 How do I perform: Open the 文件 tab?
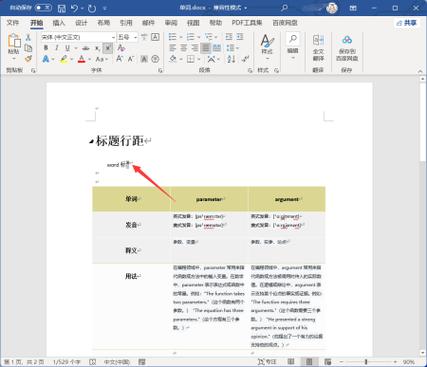[13, 23]
